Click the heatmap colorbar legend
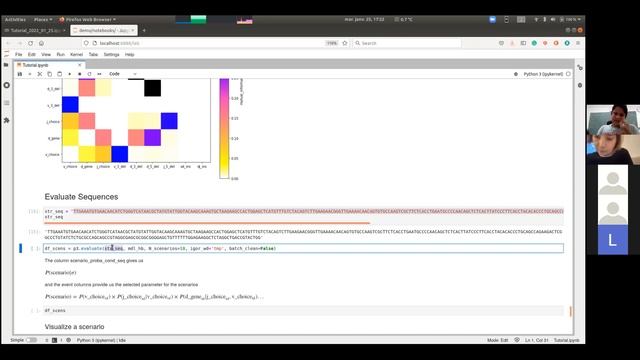 pyautogui.click(x=224, y=129)
